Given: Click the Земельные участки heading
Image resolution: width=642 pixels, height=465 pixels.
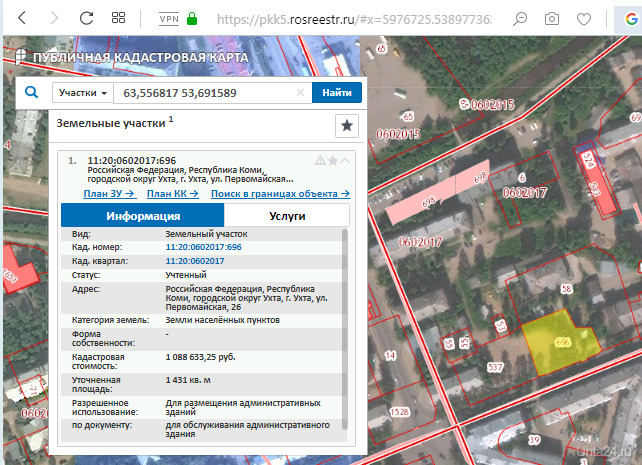Looking at the screenshot, I should click(111, 123).
